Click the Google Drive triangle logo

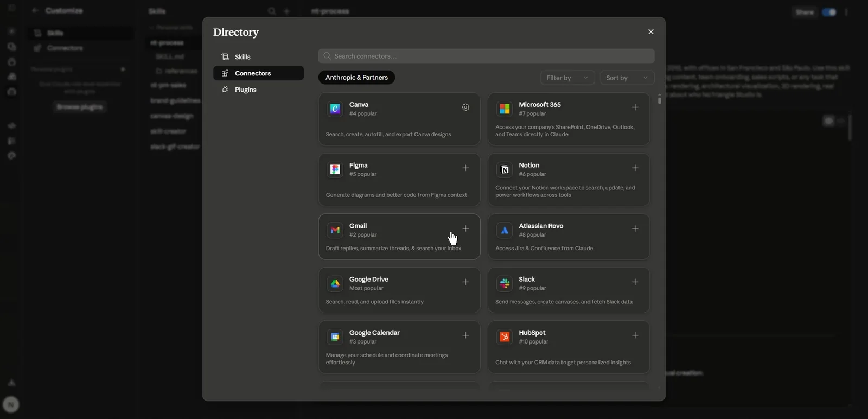335,284
